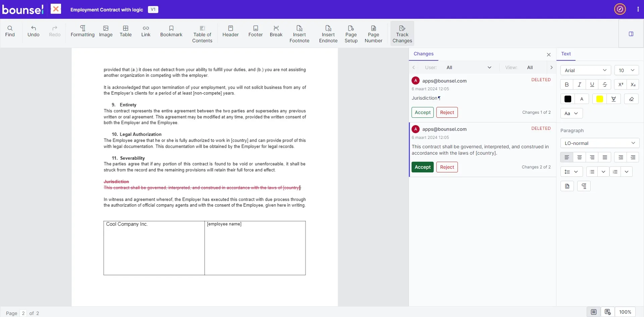Toggle Track Changes in the toolbar
This screenshot has height=317, width=644.
tap(402, 34)
